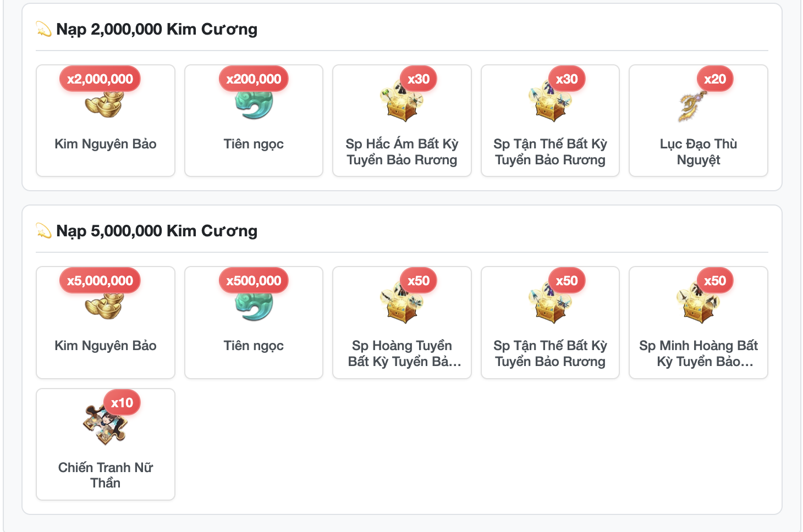This screenshot has height=532, width=803.
Task: Click the Kim Nguyên Bảo gold ingot icon in the 2,000,000 tier
Action: pos(105,101)
